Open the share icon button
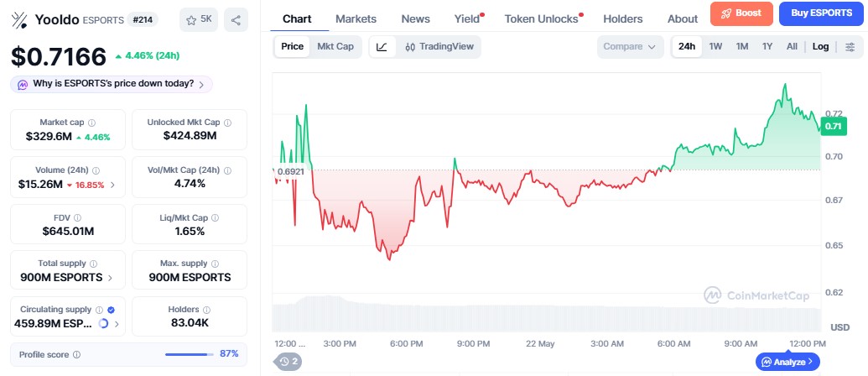The image size is (868, 376). 236,20
